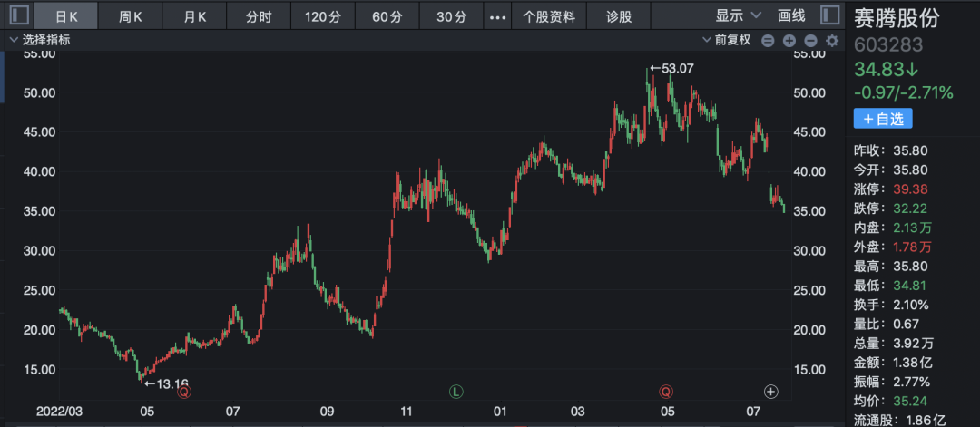Click the Q marker near 2022/05
Image resolution: width=980 pixels, height=427 pixels.
pyautogui.click(x=184, y=392)
